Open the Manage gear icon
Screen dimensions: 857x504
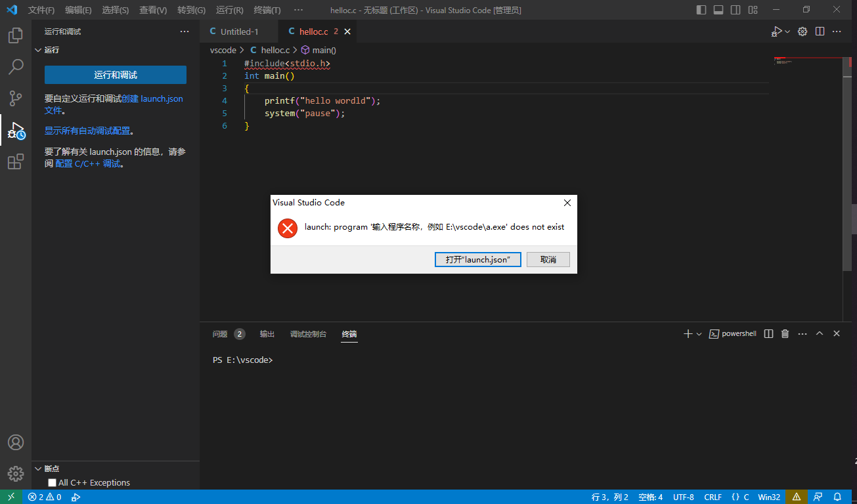(x=16, y=473)
